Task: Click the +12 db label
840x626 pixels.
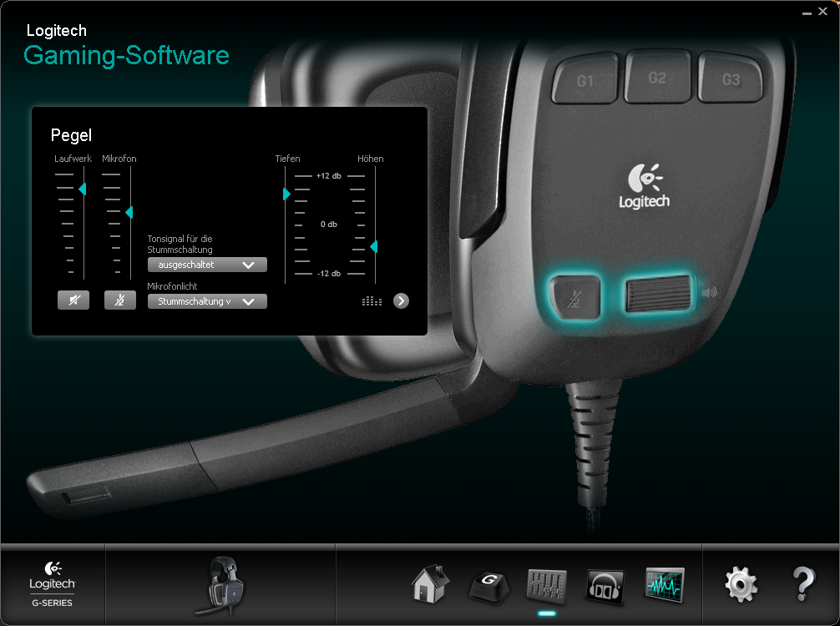Action: tap(329, 175)
